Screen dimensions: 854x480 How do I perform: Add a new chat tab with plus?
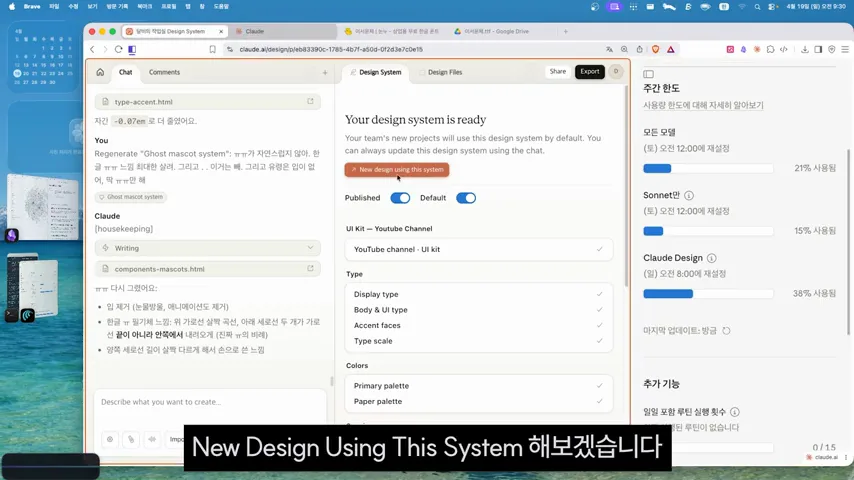pos(325,72)
